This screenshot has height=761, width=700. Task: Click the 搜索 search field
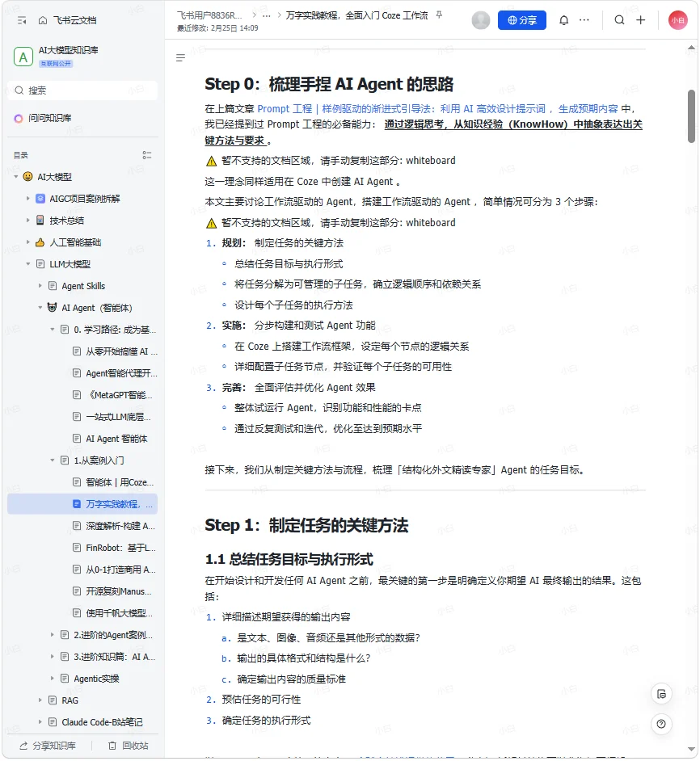[82, 90]
